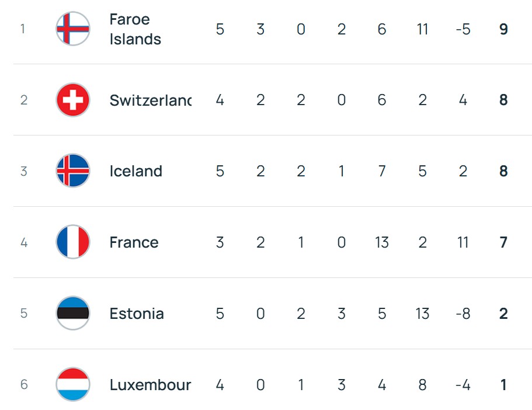Click Estonia's -8 goal difference

pos(463,314)
